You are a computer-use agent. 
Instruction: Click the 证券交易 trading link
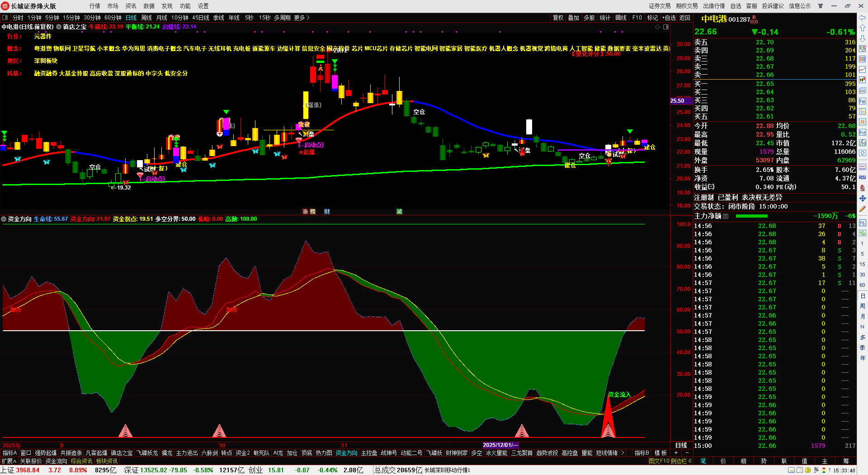pyautogui.click(x=660, y=6)
